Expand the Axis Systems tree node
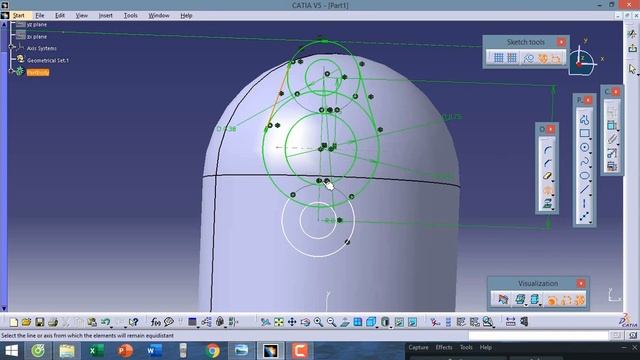Image resolution: width=640 pixels, height=360 pixels. tap(11, 48)
